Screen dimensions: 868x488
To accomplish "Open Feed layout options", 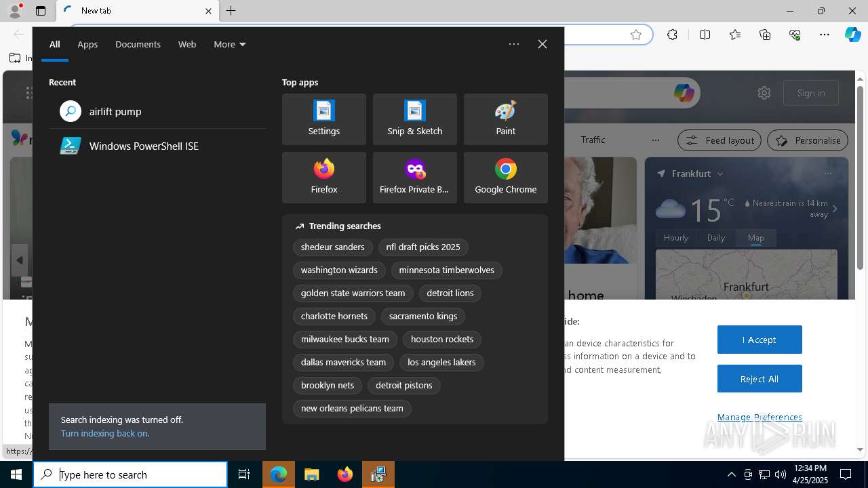I will 719,140.
